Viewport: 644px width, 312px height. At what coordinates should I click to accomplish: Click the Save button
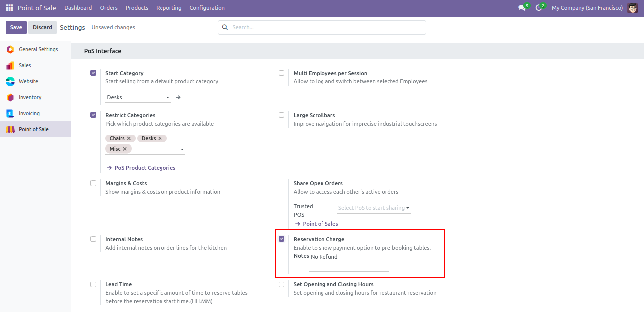16,27
